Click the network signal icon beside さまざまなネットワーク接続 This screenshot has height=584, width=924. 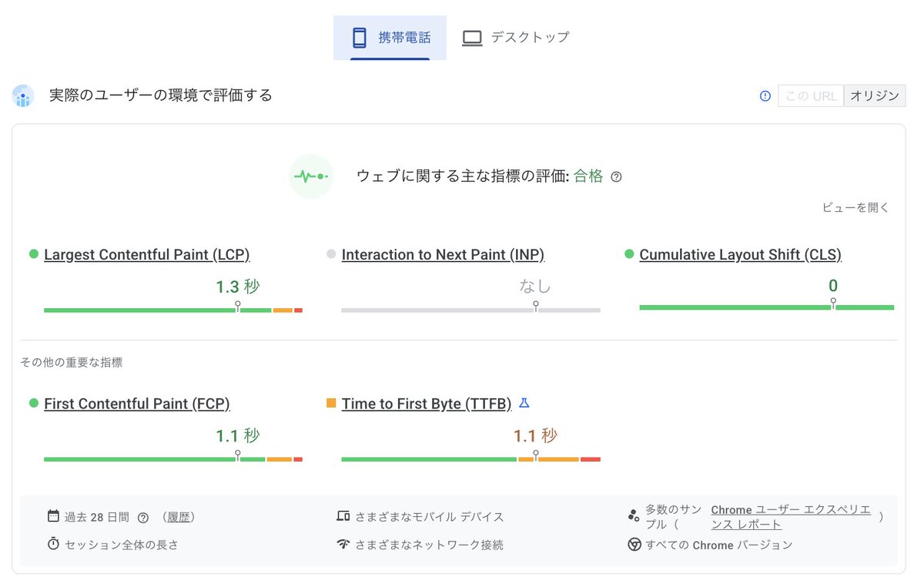[343, 545]
